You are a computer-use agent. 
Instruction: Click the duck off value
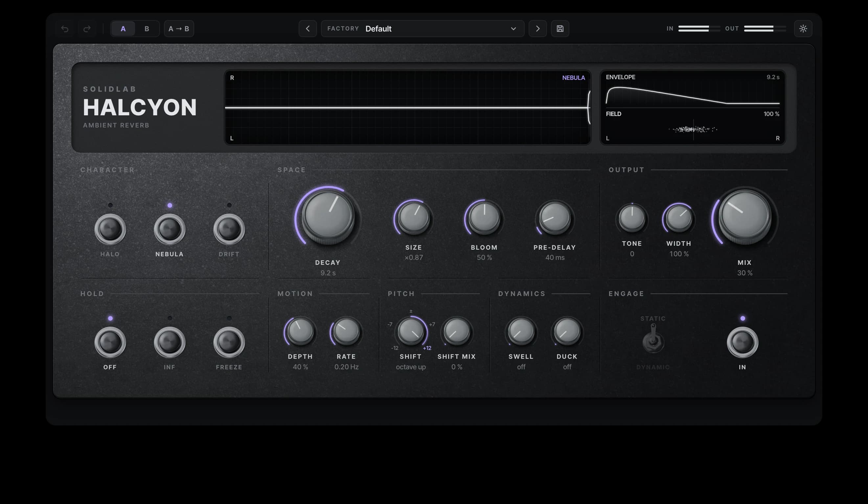click(567, 367)
